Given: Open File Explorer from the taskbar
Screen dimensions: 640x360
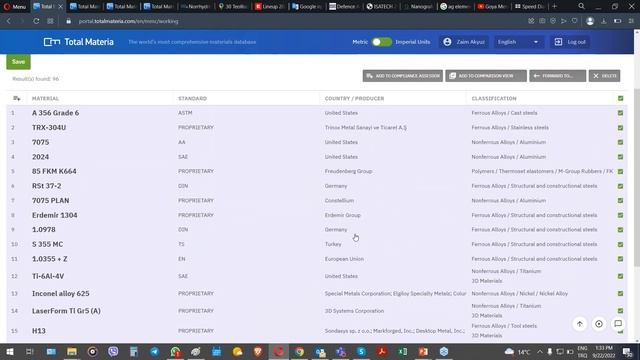Looking at the screenshot, I should coord(72,351).
